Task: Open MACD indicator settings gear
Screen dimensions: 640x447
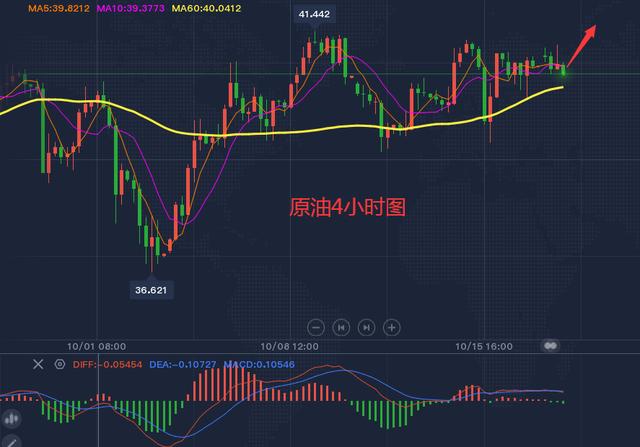Action: coord(60,364)
